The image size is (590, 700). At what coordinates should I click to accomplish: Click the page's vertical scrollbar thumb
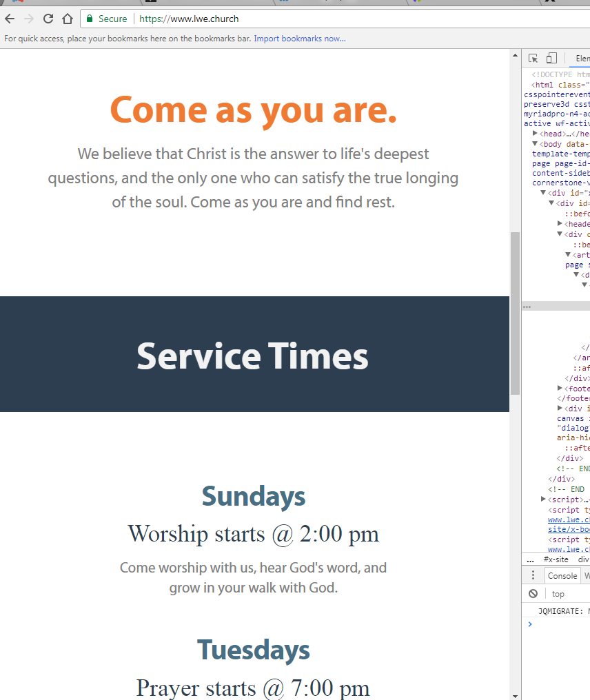[515, 313]
